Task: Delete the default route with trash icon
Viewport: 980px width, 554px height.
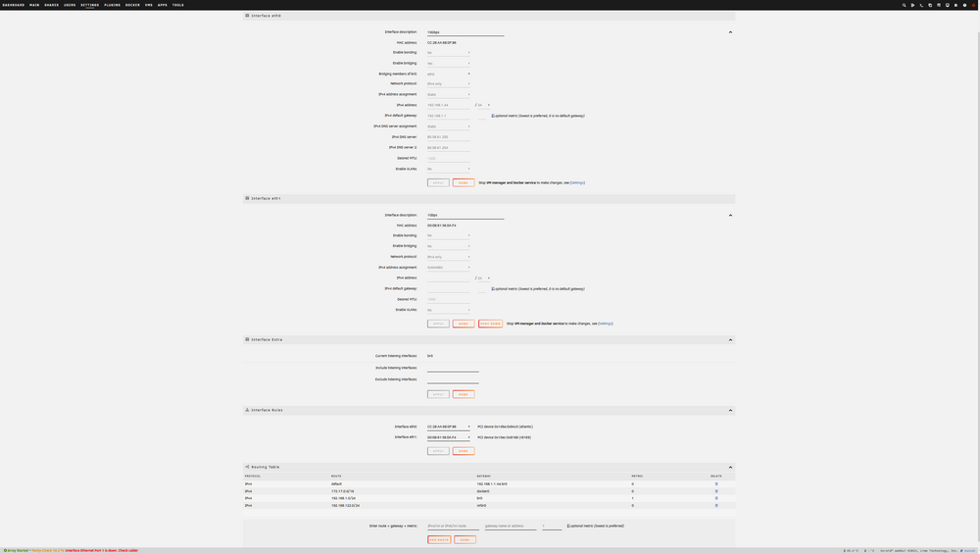Action: [x=716, y=484]
